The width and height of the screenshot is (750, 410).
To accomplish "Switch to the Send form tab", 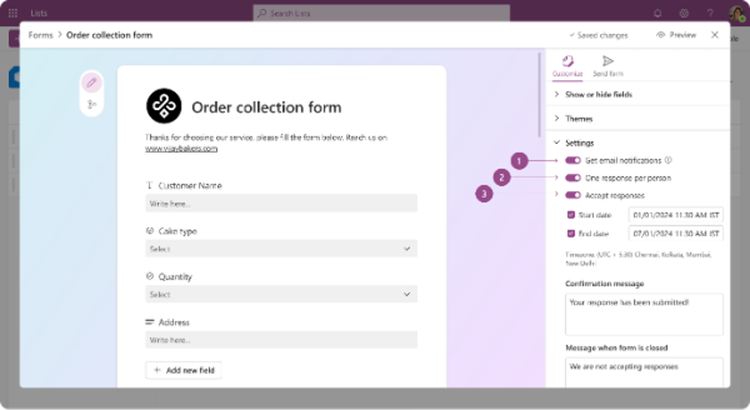I will click(x=608, y=66).
